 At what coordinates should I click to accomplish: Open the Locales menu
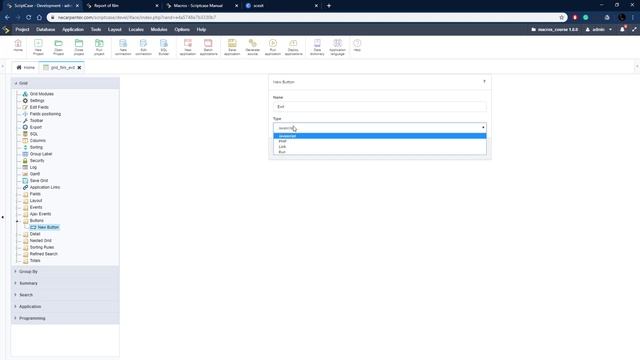[x=136, y=29]
